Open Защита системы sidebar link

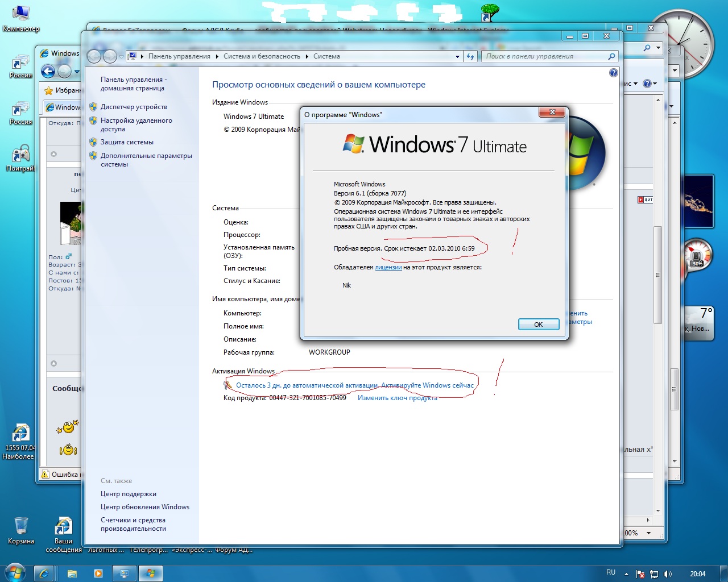click(x=127, y=142)
